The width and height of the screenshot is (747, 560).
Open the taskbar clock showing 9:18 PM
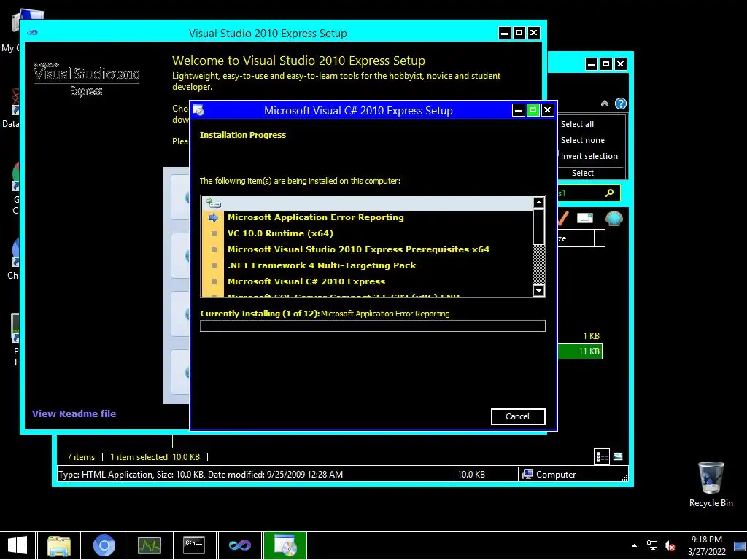(706, 545)
